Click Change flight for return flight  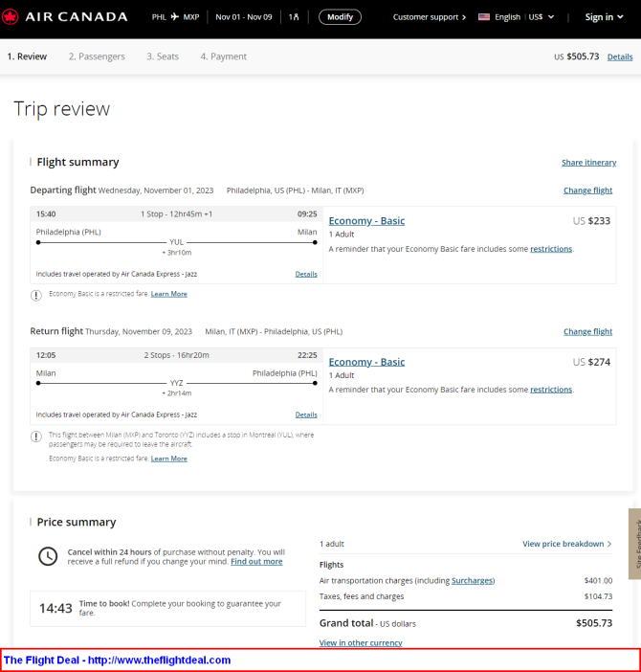point(587,332)
